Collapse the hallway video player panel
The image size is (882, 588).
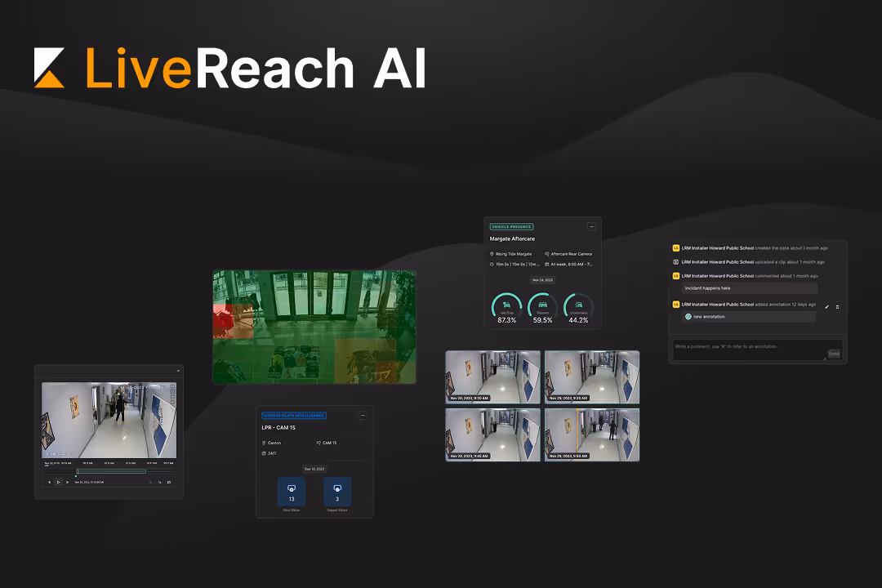pos(179,371)
